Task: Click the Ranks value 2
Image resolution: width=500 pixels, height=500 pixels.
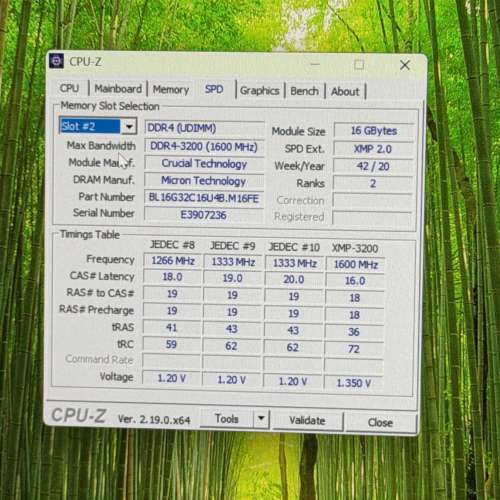Action: 373,183
